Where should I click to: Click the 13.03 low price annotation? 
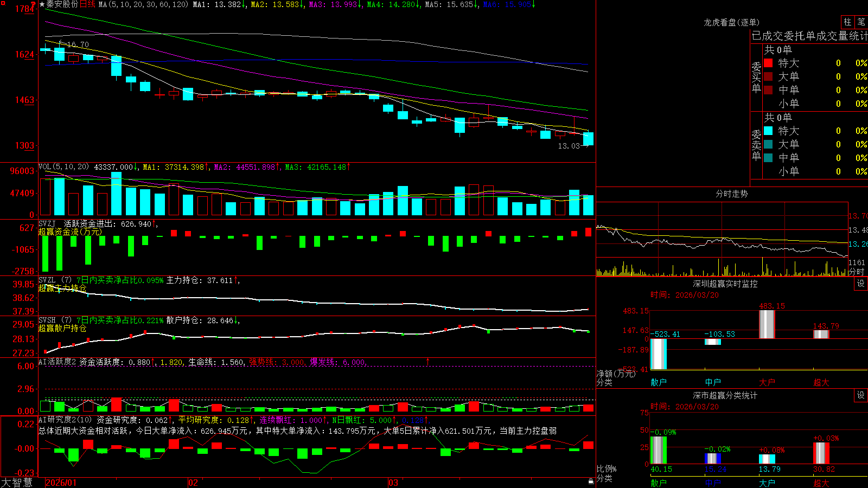[x=569, y=146]
